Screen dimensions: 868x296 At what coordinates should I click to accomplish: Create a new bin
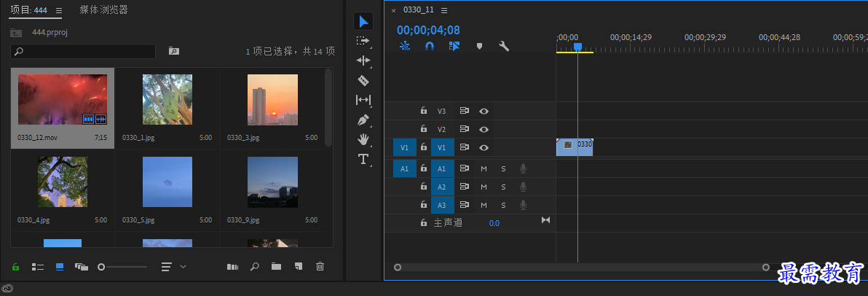pyautogui.click(x=276, y=267)
